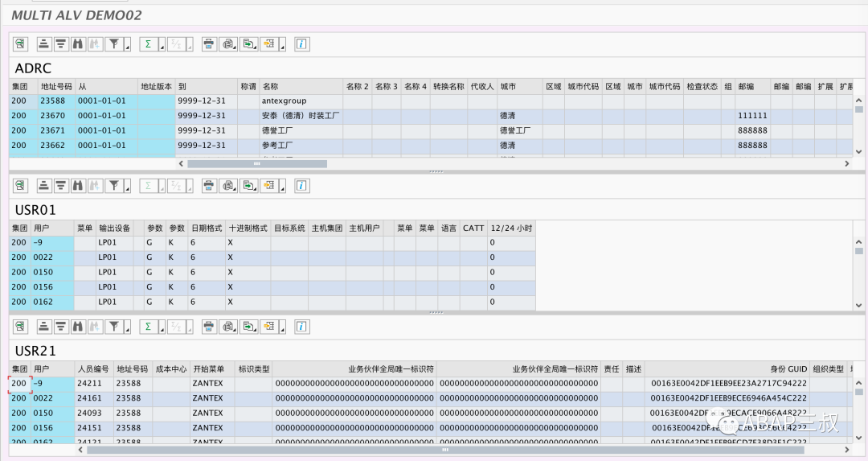
Task: Click Sum icon in USR21 grid toolbar
Action: coord(149,327)
